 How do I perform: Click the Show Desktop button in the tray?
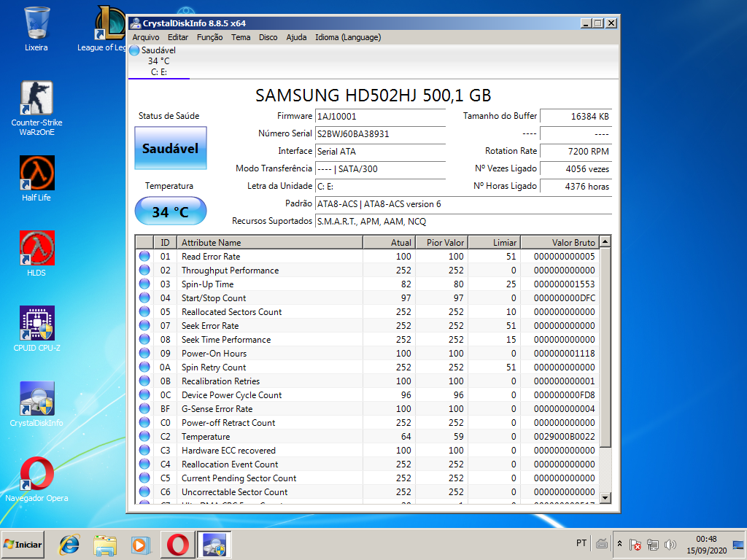click(x=738, y=544)
